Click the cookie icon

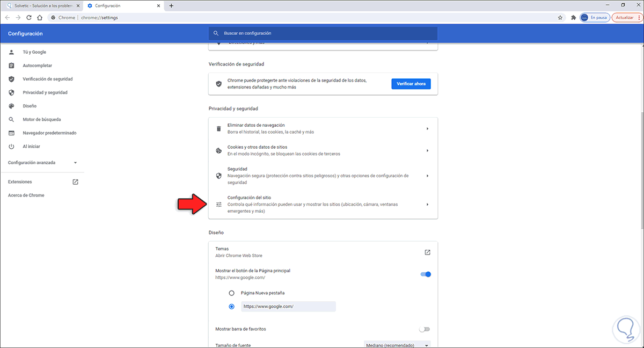coord(218,150)
